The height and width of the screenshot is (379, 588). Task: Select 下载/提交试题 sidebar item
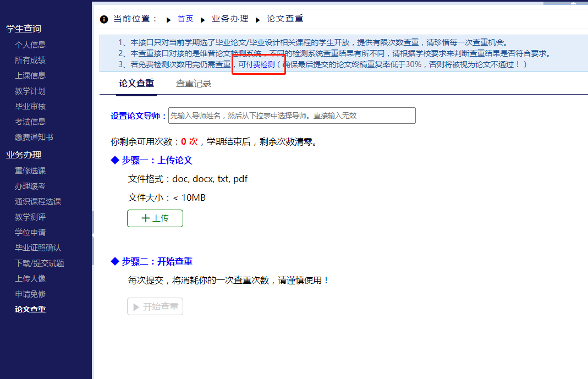click(x=40, y=263)
